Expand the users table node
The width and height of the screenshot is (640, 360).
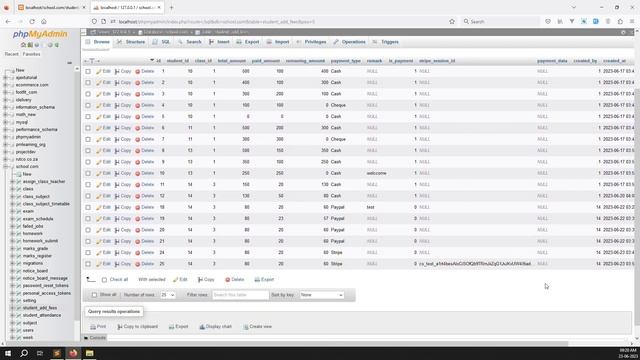pos(12,330)
